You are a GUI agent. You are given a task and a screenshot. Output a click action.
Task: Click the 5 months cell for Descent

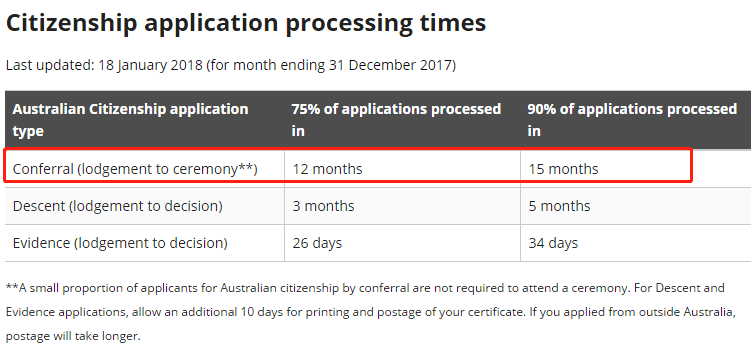click(x=559, y=206)
